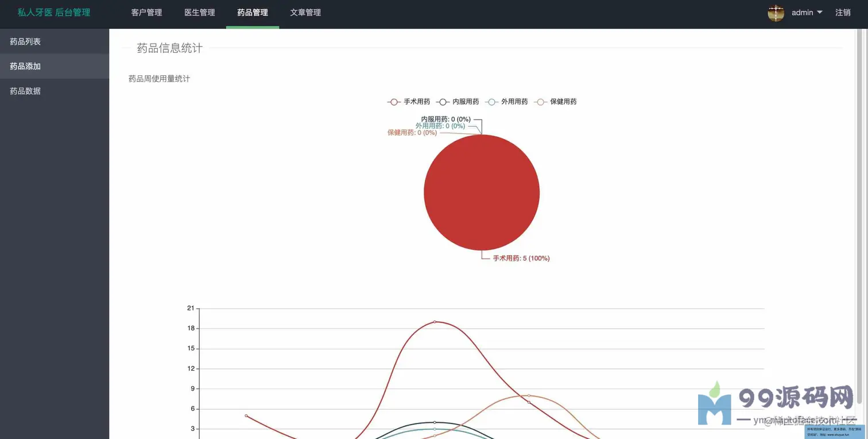This screenshot has height=439, width=868.
Task: Click y-axis label 12
Action: (x=191, y=369)
